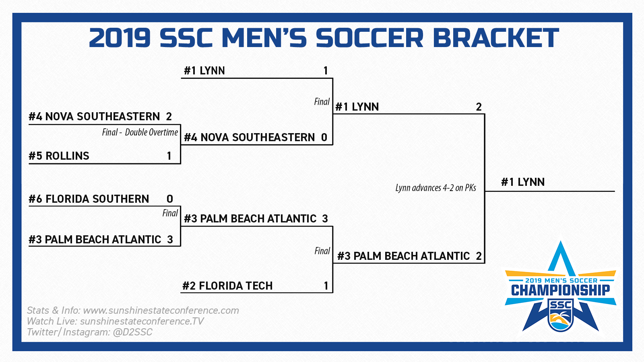
Task: Click the SSC shield emblem in the logo
Action: point(560,316)
